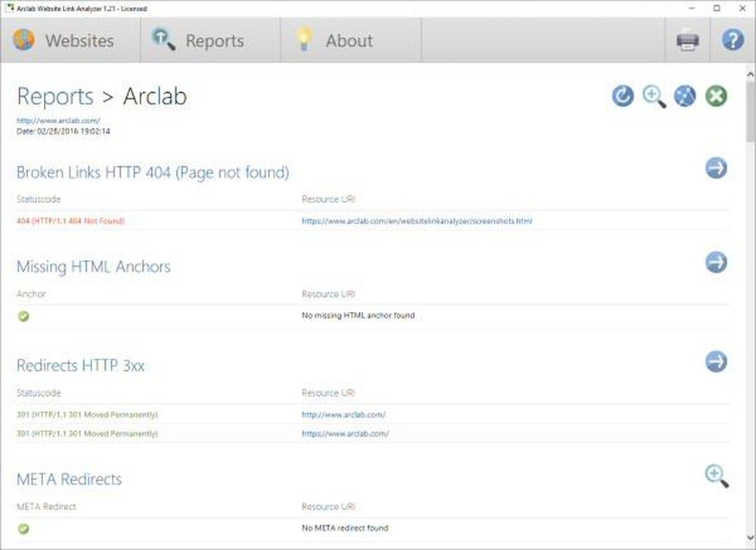The width and height of the screenshot is (756, 550).
Task: Open the https://www.arclab.com/ redirect link
Action: point(345,434)
